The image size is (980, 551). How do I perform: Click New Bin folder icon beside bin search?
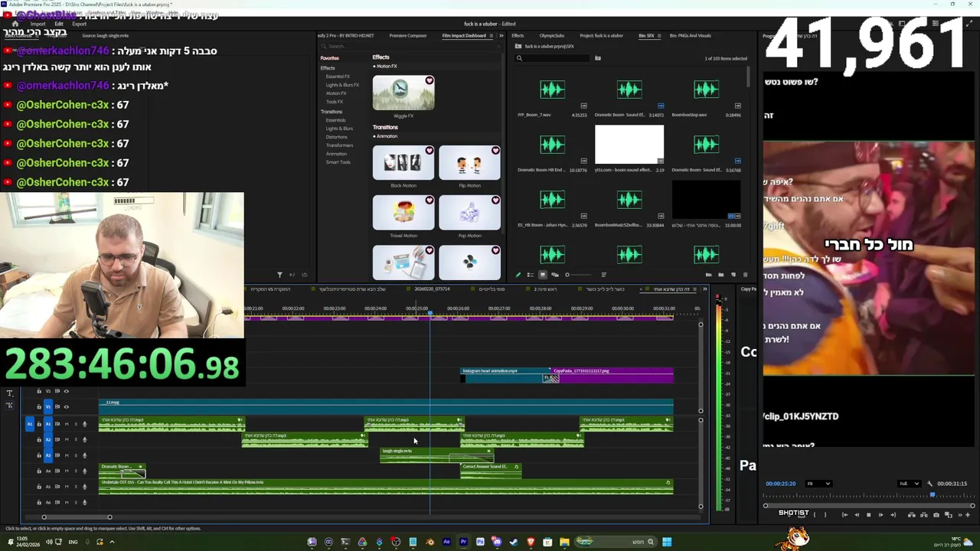pyautogui.click(x=598, y=58)
